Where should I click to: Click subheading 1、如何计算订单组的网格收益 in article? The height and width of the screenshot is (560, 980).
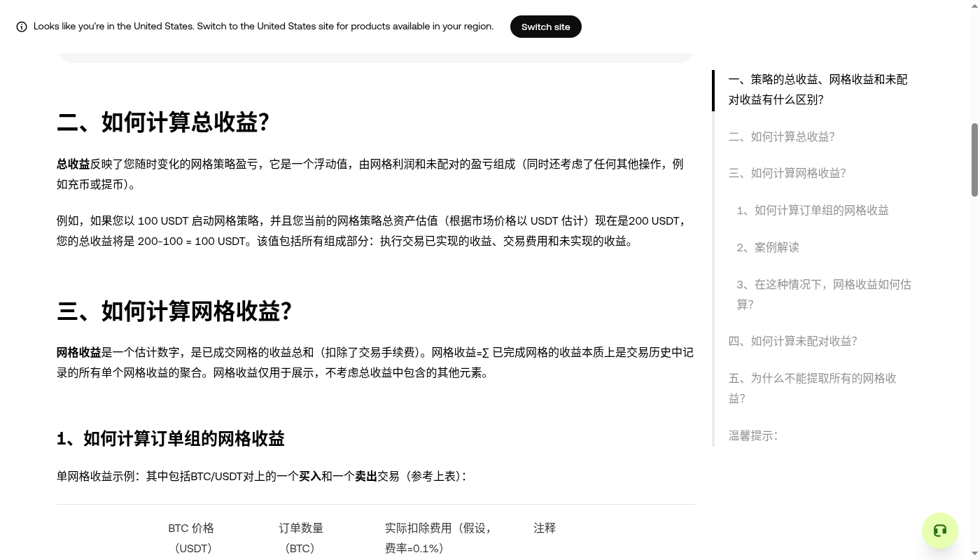tap(171, 439)
